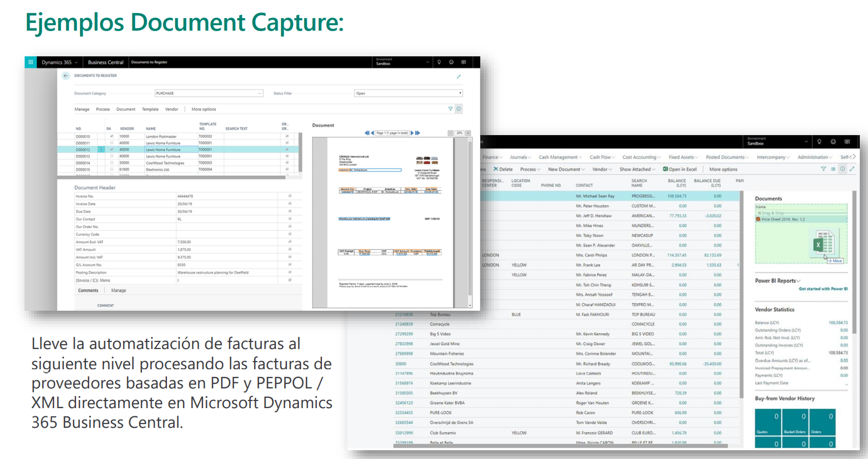Screen dimensions: 868x459
Task: Expand Power BI Reports section chevron
Action: (798, 281)
